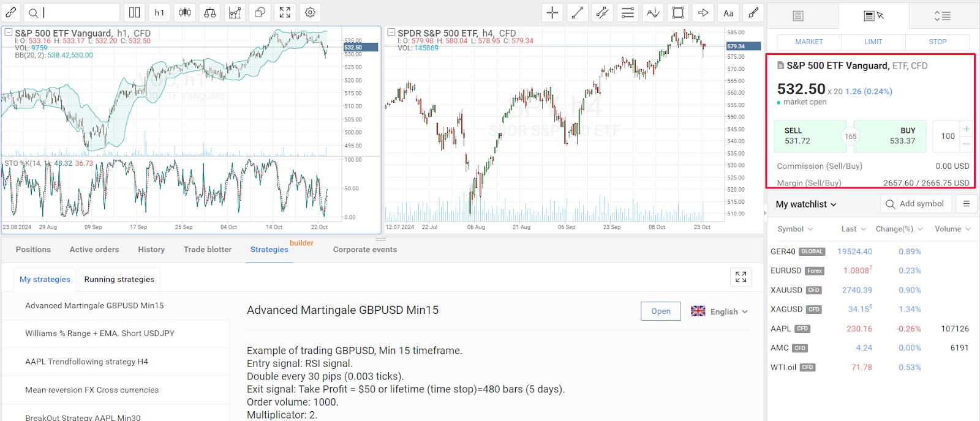Collapse the SPDR S&P 500 ETF chart legend

[x=391, y=32]
